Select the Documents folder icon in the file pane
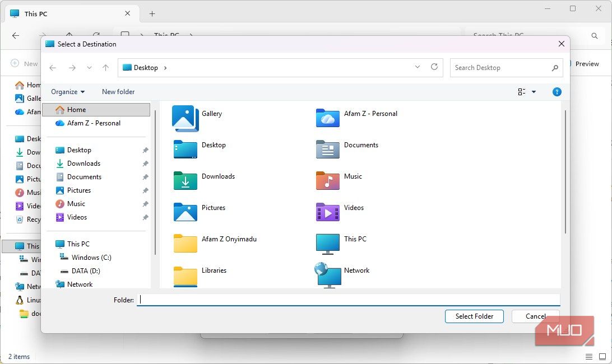The height and width of the screenshot is (364, 612). [327, 150]
